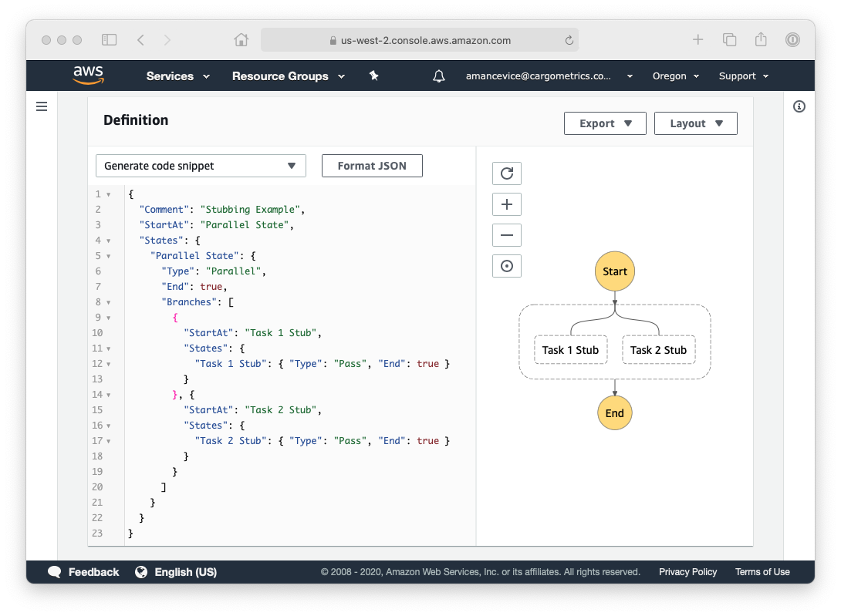This screenshot has width=841, height=616.
Task: Collapse the fold at line 9
Action: (108, 318)
